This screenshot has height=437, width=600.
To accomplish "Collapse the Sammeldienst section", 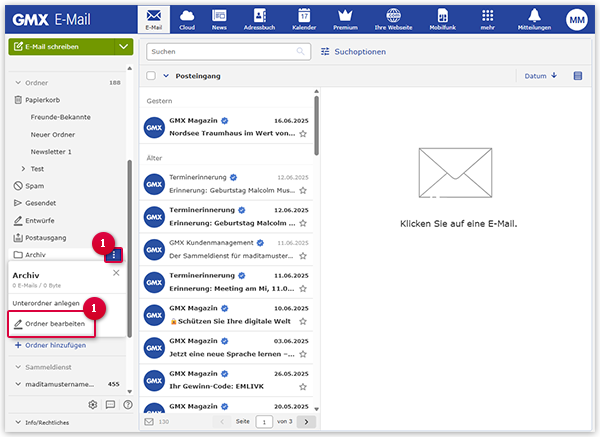I will tap(18, 367).
